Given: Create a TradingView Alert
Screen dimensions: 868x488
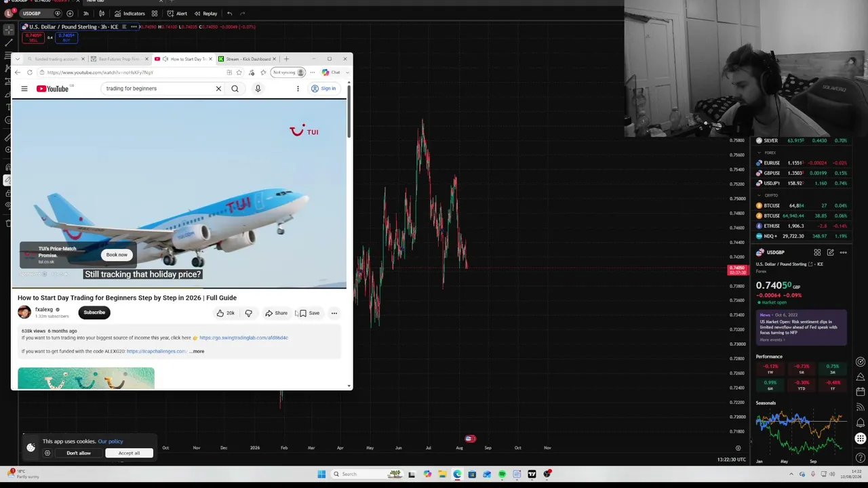Looking at the screenshot, I should pyautogui.click(x=177, y=14).
